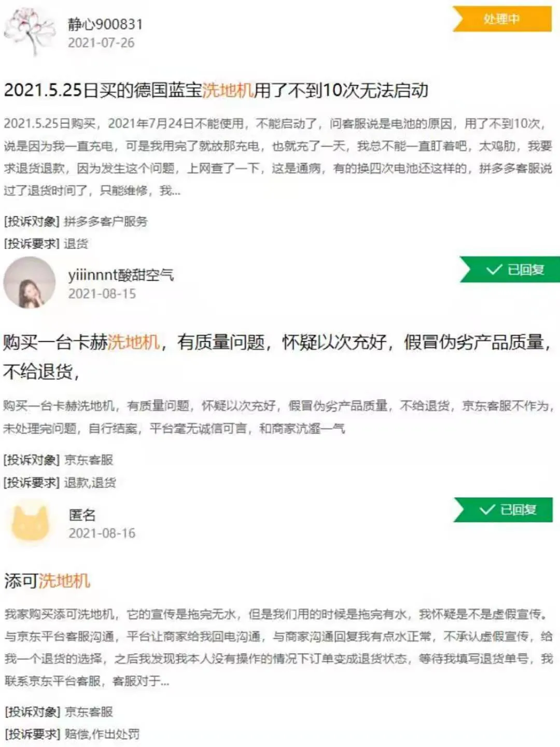Open the anonymous cat avatar icon
560x747 pixels.
pyautogui.click(x=30, y=523)
